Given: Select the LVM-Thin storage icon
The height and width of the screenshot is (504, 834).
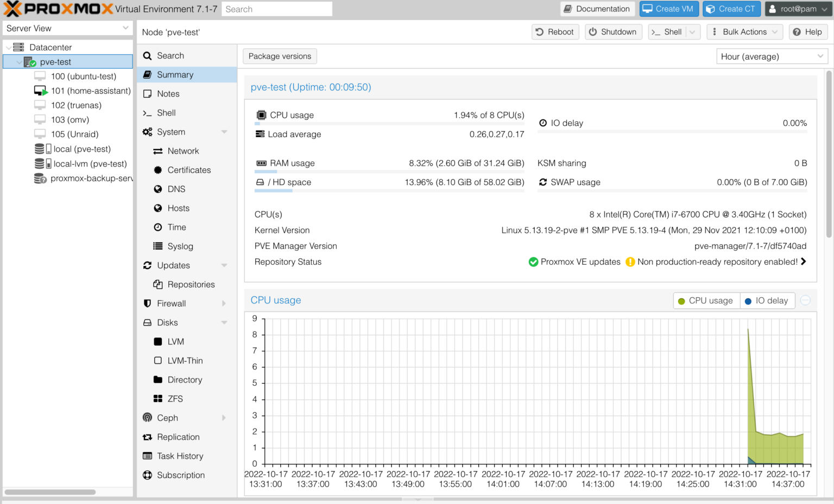Looking at the screenshot, I should [157, 360].
